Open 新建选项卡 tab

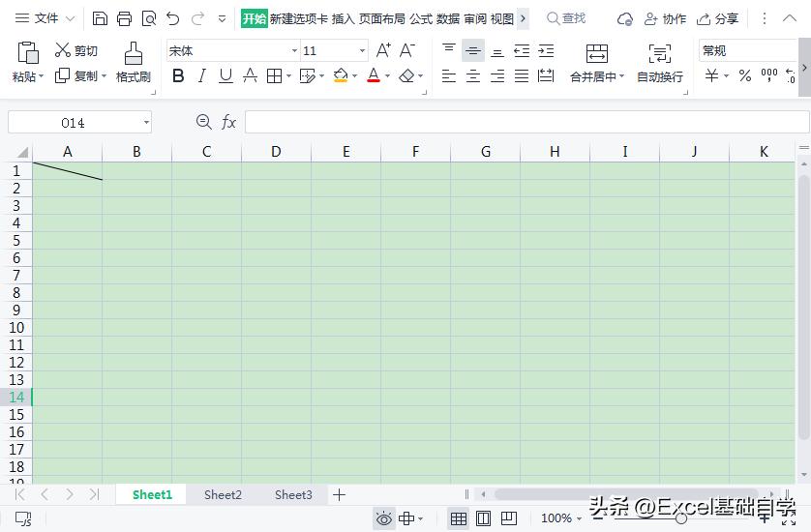[298, 19]
